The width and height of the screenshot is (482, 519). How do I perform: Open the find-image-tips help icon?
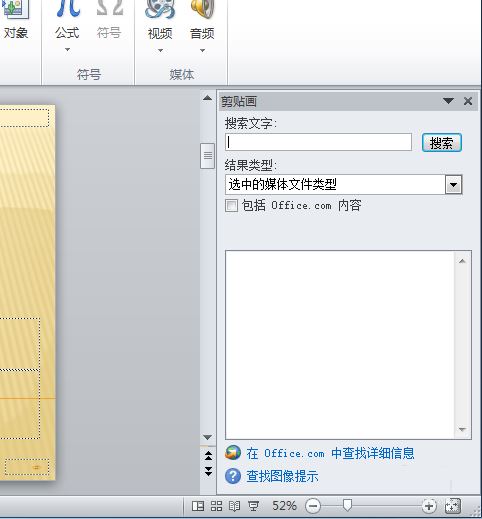(233, 476)
